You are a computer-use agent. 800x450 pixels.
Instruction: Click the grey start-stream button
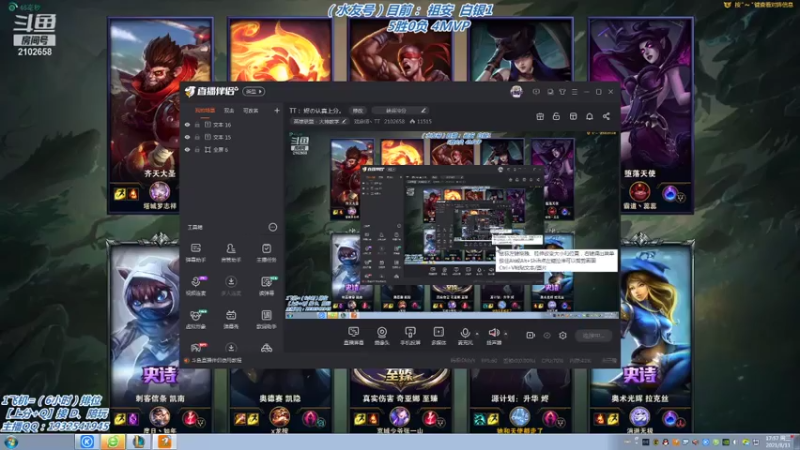click(593, 335)
